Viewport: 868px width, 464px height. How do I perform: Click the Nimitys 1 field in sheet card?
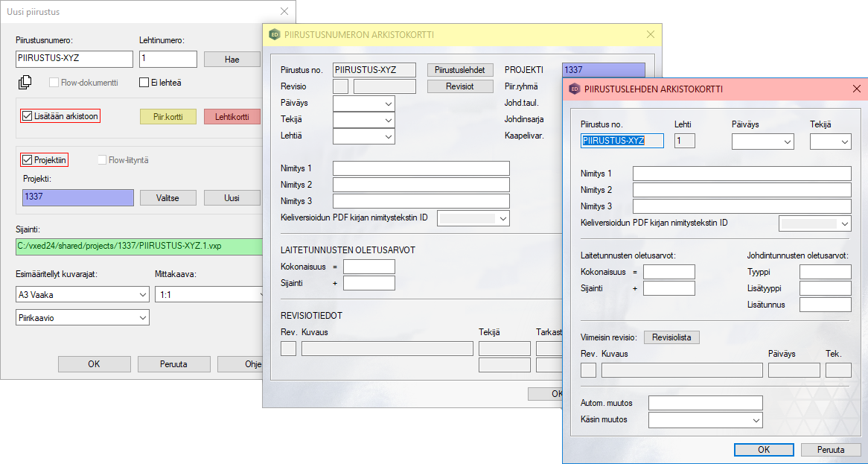pyautogui.click(x=741, y=174)
